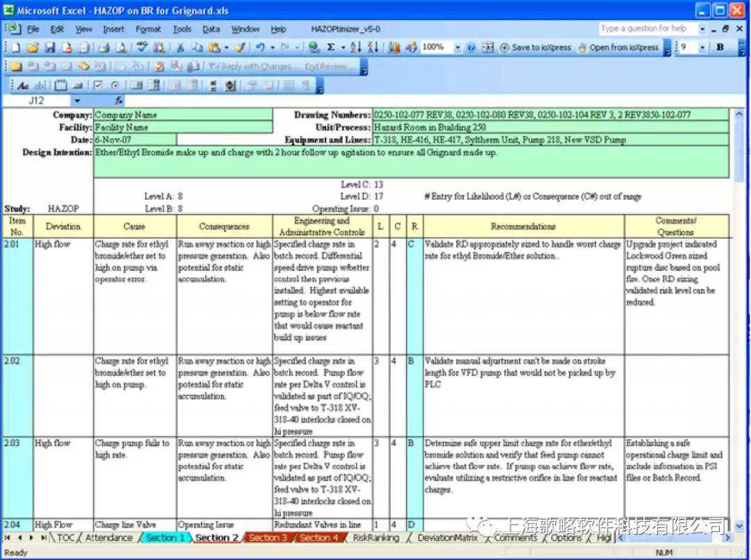Click the Format Painter brush icon
Image resolution: width=751 pixels, height=560 pixels.
click(x=239, y=48)
